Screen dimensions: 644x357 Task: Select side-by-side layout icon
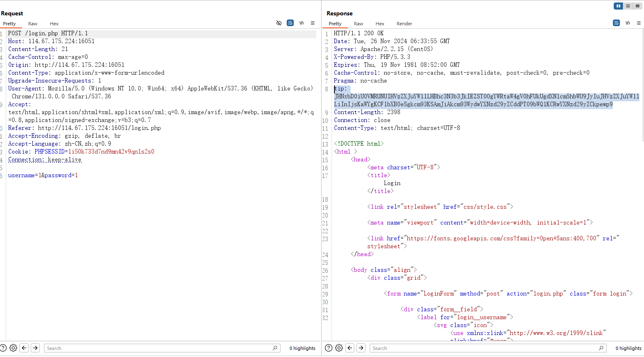[618, 6]
